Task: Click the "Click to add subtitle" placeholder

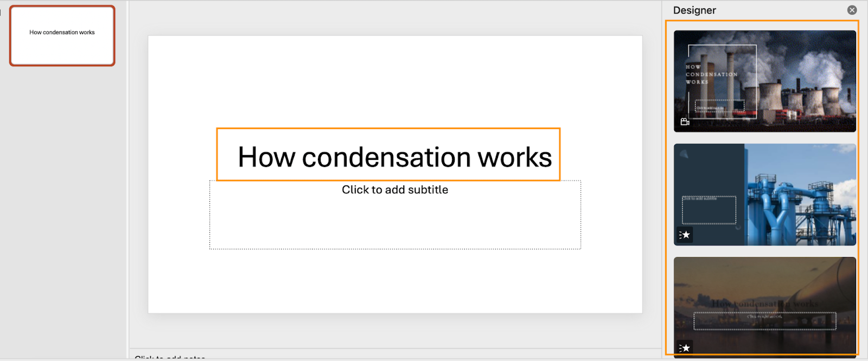Action: point(395,190)
